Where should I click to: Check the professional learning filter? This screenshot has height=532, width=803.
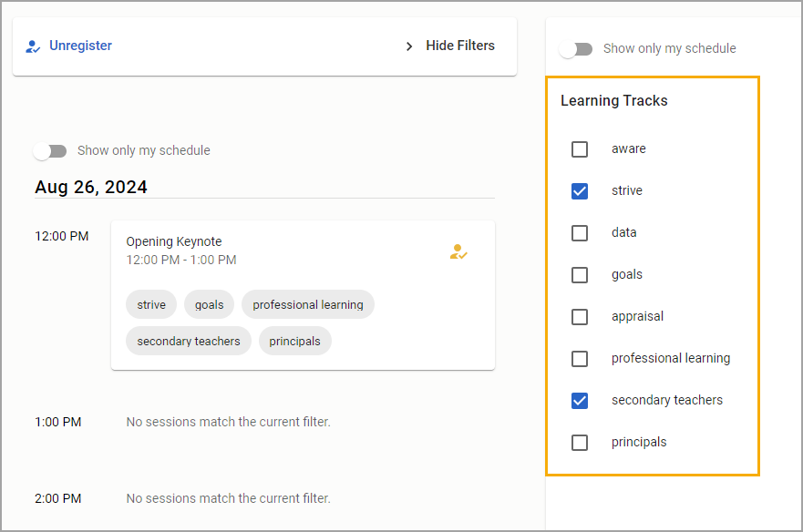pyautogui.click(x=579, y=359)
